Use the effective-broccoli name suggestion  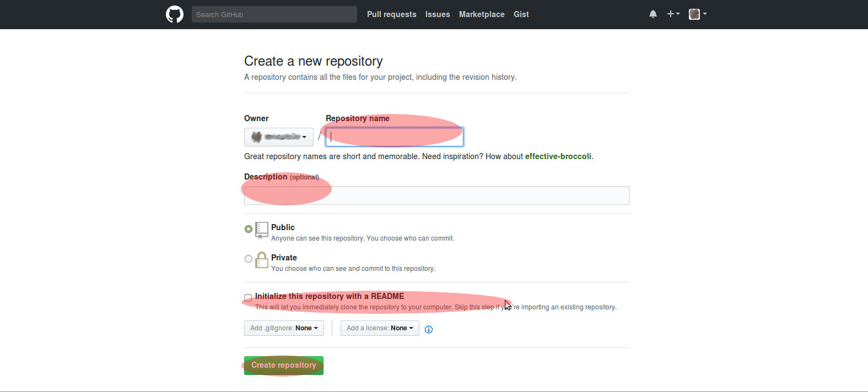point(558,156)
